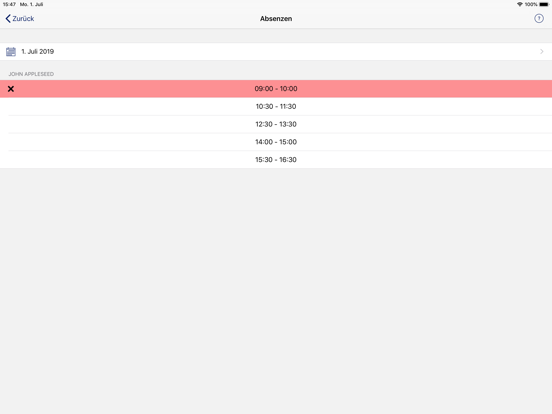This screenshot has width=552, height=414.
Task: Select the 10:30 - 11:30 time slot
Action: click(x=276, y=106)
